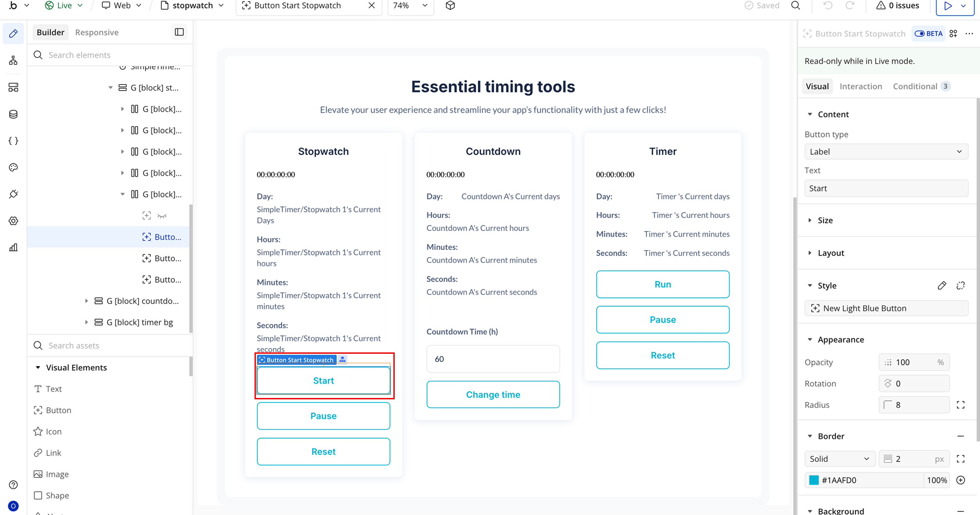Click the Run button in Timer card
Image resolution: width=980 pixels, height=515 pixels.
pyautogui.click(x=663, y=284)
